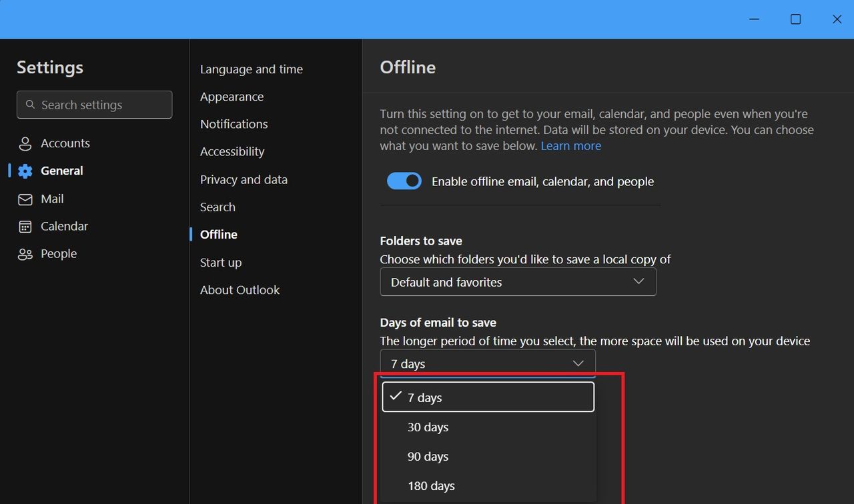Screen dimensions: 854x504
Task: Minimize the settings window
Action: point(754,19)
